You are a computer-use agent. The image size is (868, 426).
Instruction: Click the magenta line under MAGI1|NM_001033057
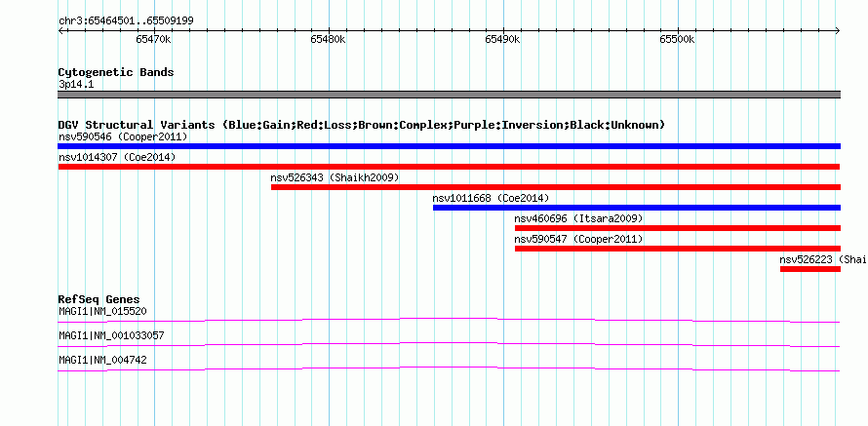(449, 345)
